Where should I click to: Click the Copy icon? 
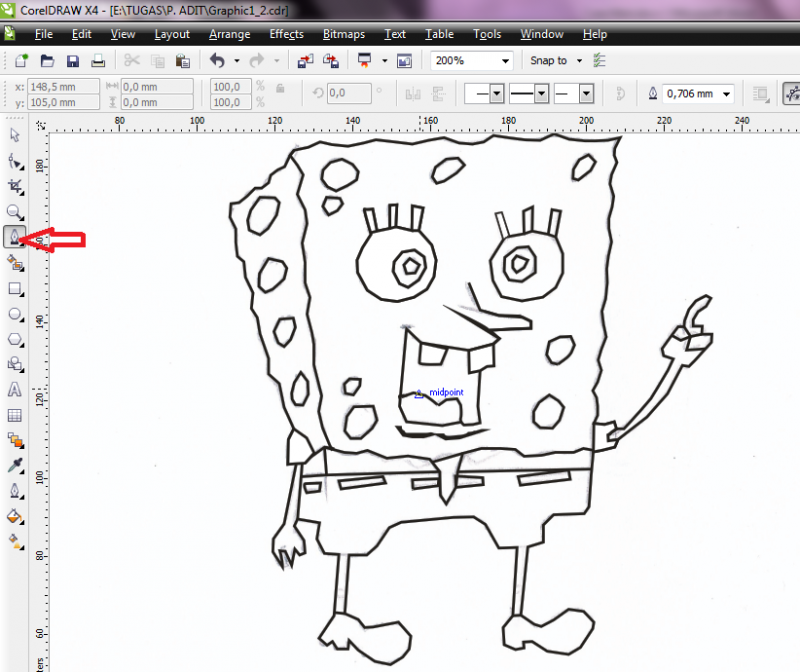click(x=158, y=61)
